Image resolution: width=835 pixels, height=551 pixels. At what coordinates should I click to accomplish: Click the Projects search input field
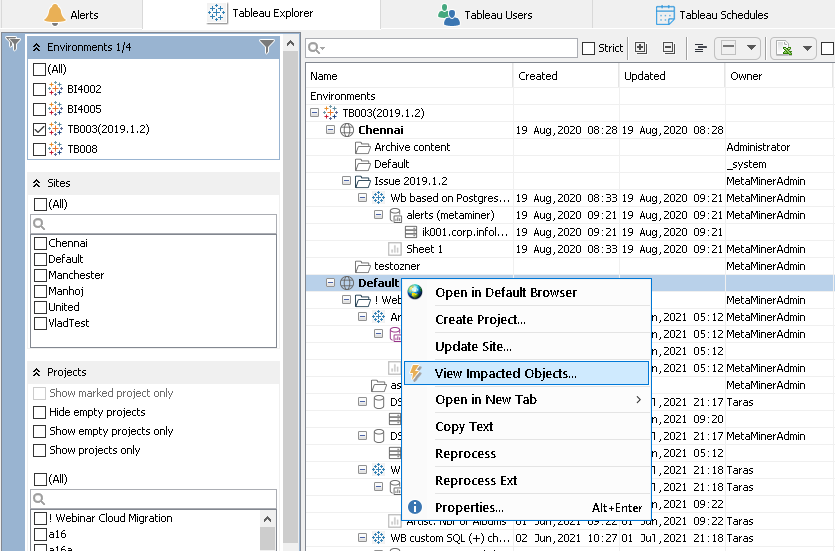(153, 499)
